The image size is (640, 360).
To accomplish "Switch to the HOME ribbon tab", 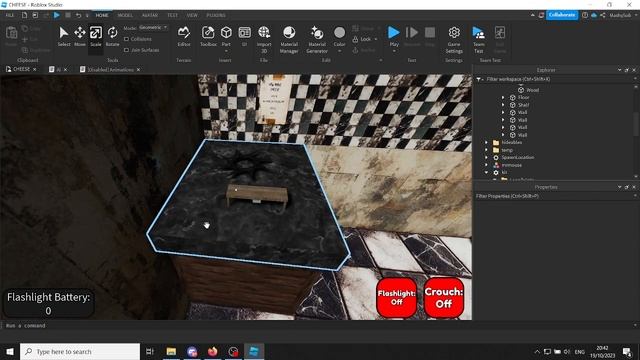I will coord(102,15).
